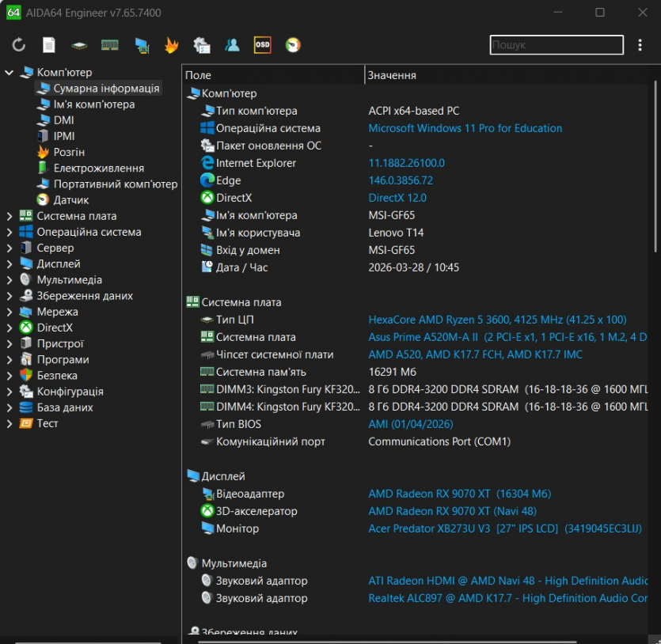661x644 pixels.
Task: Click the gauge benchmark icon in toolbar
Action: click(x=293, y=45)
